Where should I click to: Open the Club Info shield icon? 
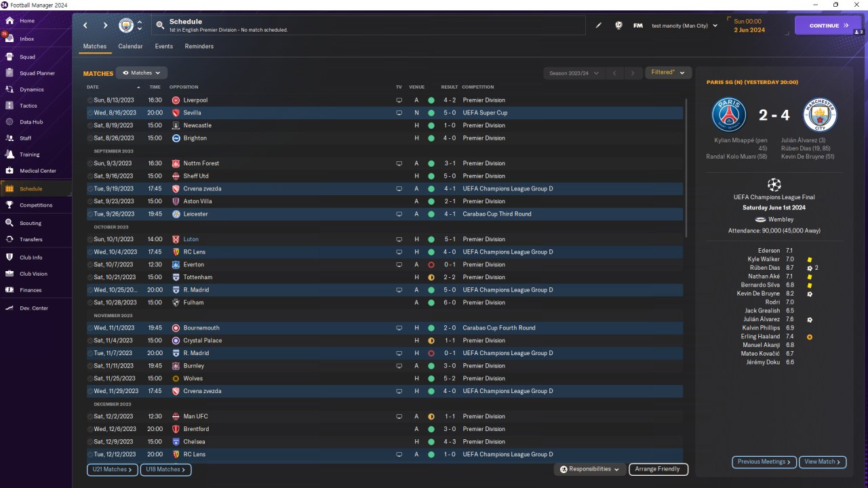point(9,258)
